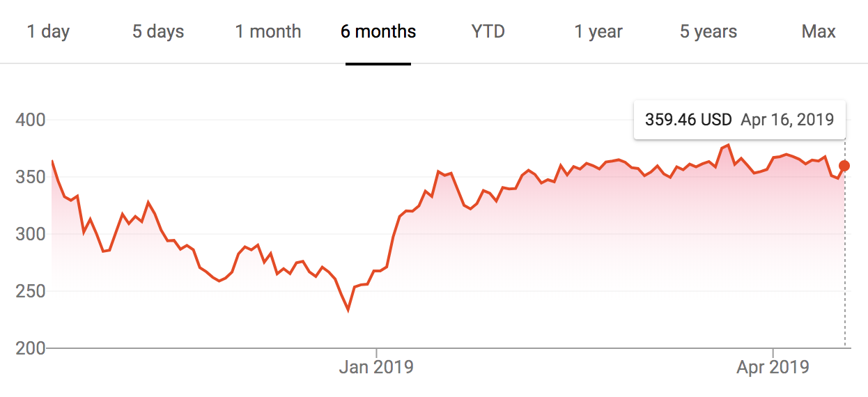This screenshot has height=397, width=868.
Task: Click the highest peak of the price line
Action: click(x=728, y=146)
